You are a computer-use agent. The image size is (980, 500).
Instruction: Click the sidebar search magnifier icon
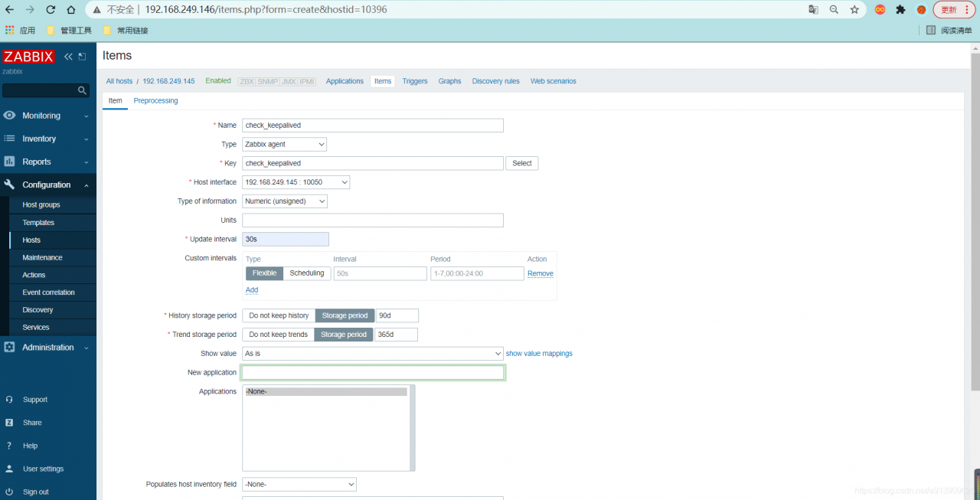(x=83, y=90)
